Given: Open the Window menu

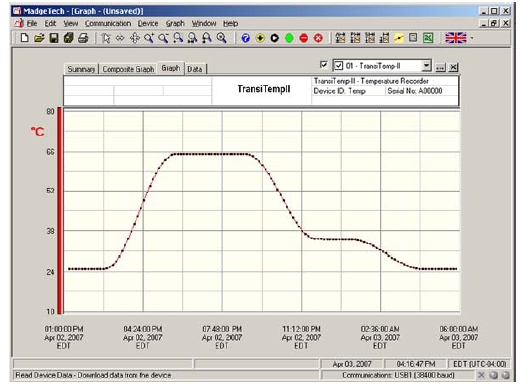Looking at the screenshot, I should (x=204, y=23).
